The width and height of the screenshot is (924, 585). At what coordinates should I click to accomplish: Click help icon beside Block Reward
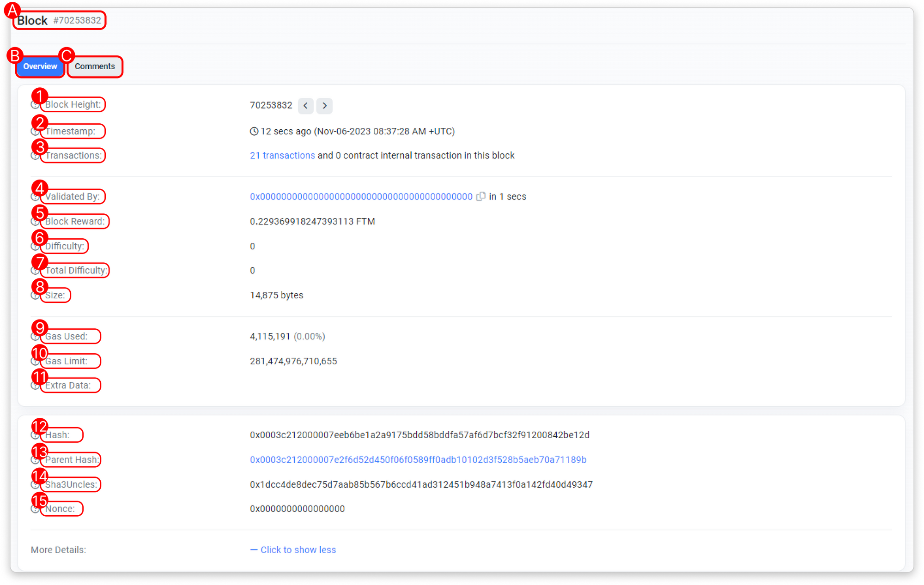pyautogui.click(x=35, y=222)
